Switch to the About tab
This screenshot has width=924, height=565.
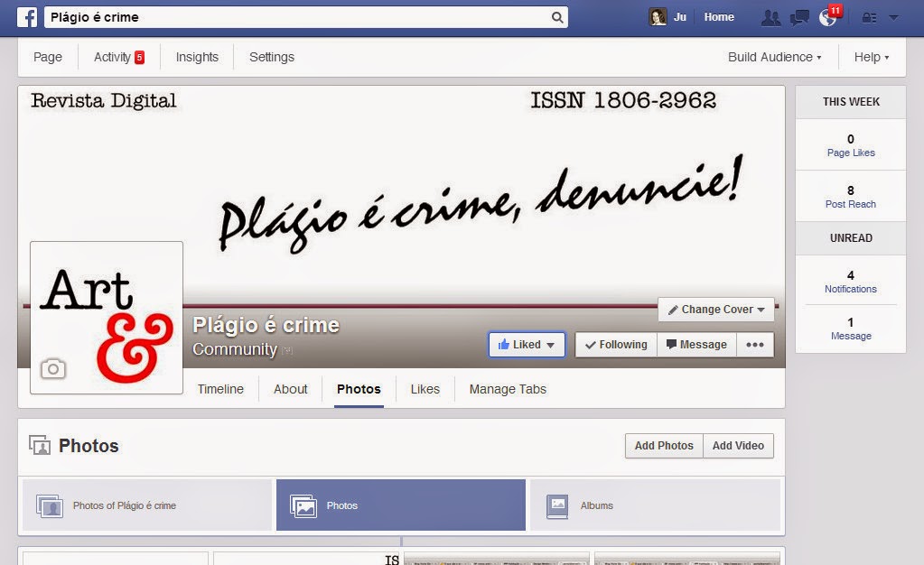(x=291, y=389)
